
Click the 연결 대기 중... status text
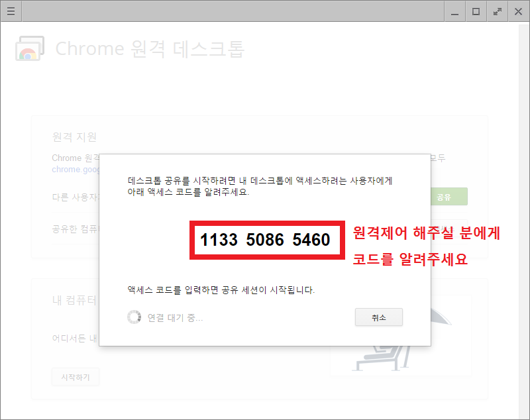[x=175, y=317]
